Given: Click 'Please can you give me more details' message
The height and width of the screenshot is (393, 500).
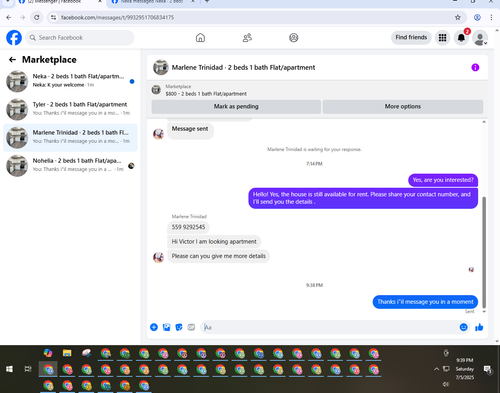Looking at the screenshot, I should coord(219,256).
